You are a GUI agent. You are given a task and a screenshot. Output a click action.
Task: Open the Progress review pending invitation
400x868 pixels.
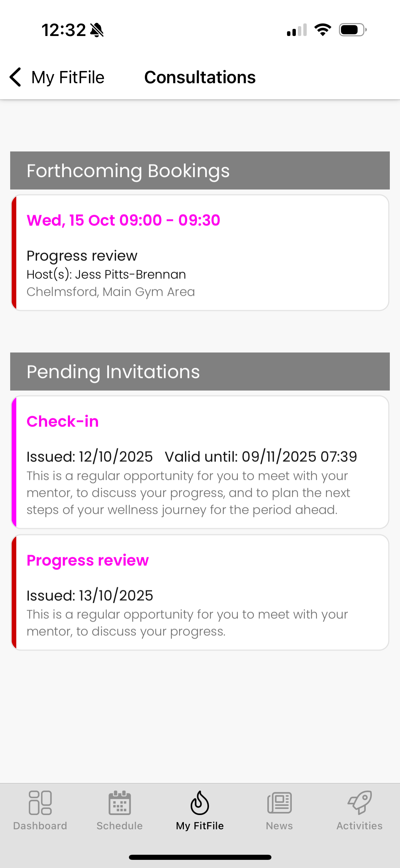point(200,592)
